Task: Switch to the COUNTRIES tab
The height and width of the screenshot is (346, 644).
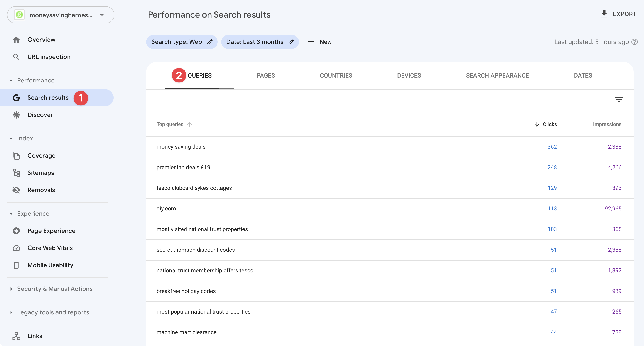Action: tap(336, 75)
